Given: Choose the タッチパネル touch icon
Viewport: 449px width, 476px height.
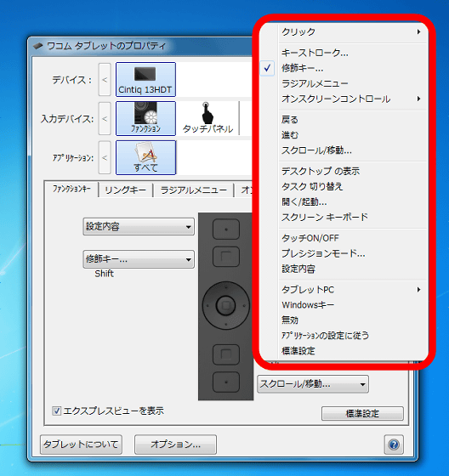Looking at the screenshot, I should click(207, 118).
